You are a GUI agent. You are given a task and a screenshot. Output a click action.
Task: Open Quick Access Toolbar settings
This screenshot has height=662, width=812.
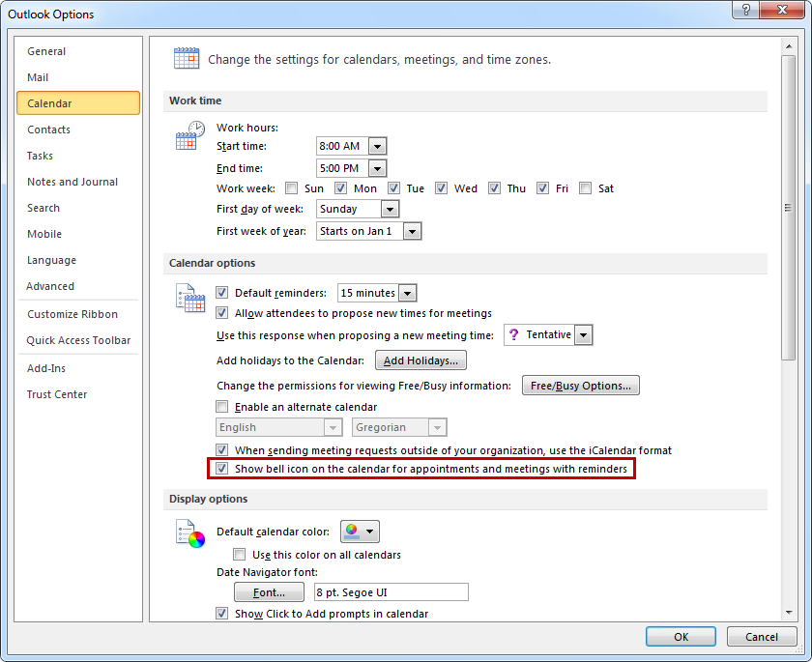78,340
